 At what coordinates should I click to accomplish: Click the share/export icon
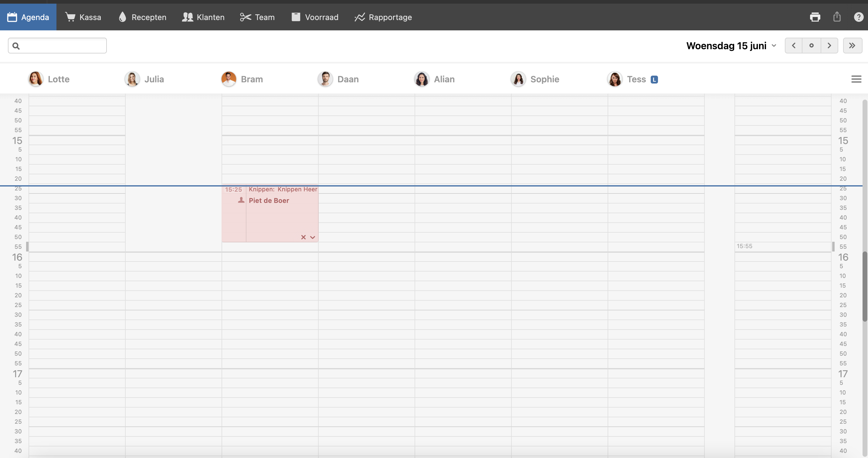click(x=837, y=17)
